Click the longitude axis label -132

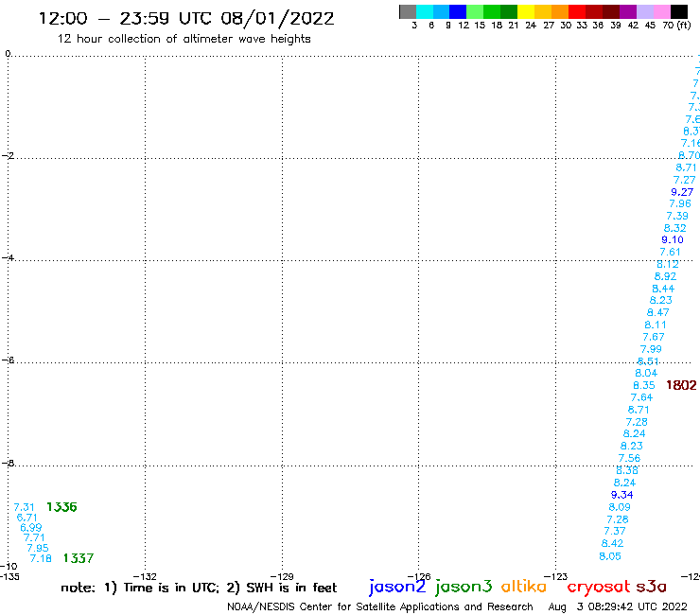(x=145, y=576)
